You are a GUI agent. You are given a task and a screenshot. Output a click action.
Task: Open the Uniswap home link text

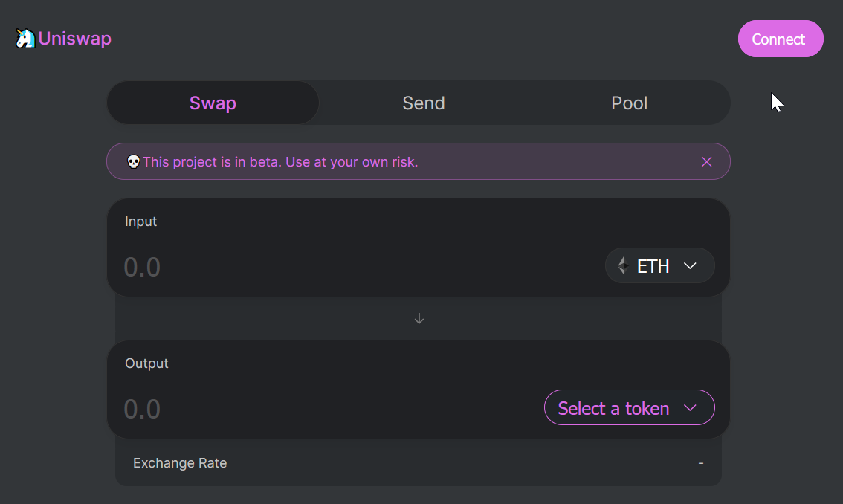click(75, 38)
